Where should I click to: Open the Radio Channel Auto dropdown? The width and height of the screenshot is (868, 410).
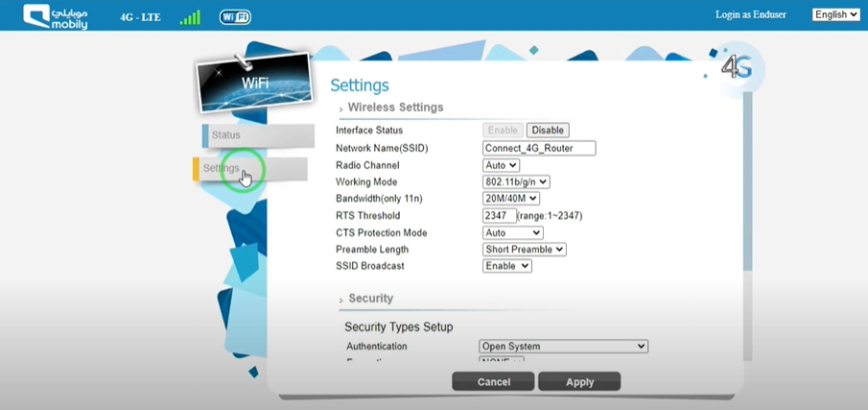coord(501,165)
